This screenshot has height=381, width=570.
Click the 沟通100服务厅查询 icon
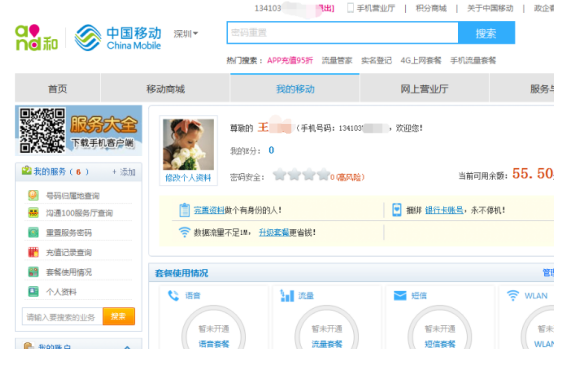coord(33,213)
